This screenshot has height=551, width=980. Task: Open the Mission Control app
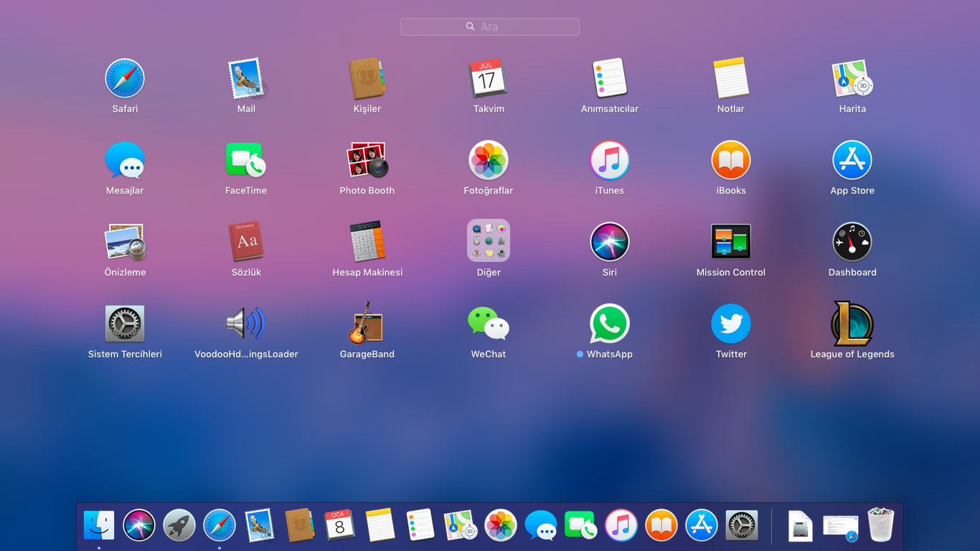[731, 242]
